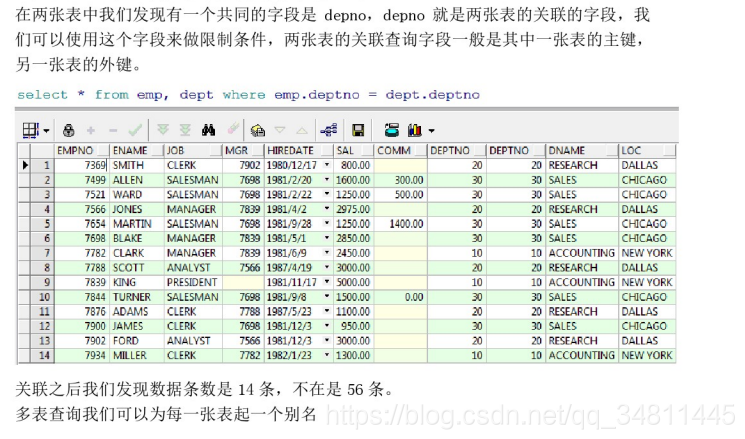Click the HIREDATE column header
745x439 pixels.
tap(299, 151)
